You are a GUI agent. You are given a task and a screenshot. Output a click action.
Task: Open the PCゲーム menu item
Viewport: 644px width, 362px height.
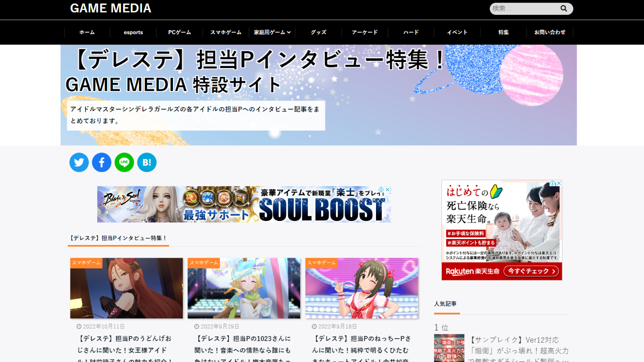pos(179,32)
